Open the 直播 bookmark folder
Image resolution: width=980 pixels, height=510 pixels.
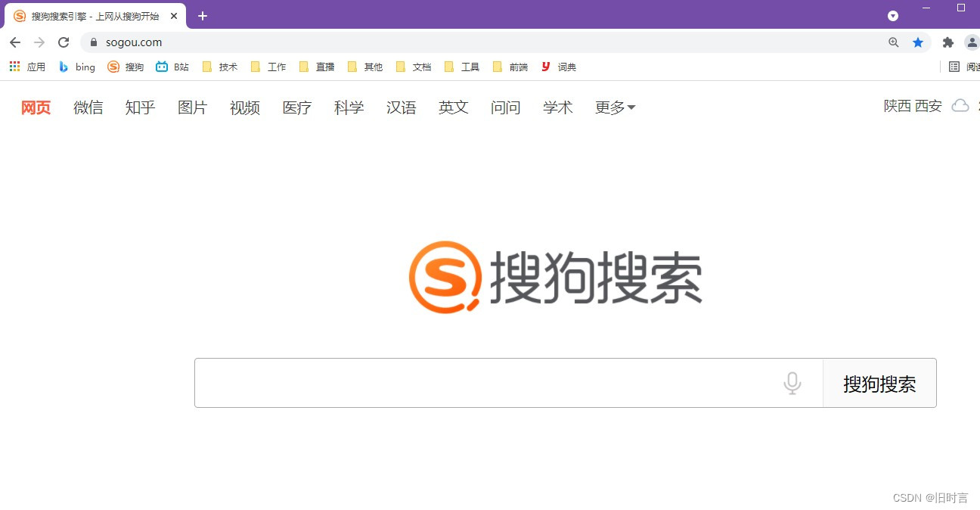(x=317, y=67)
